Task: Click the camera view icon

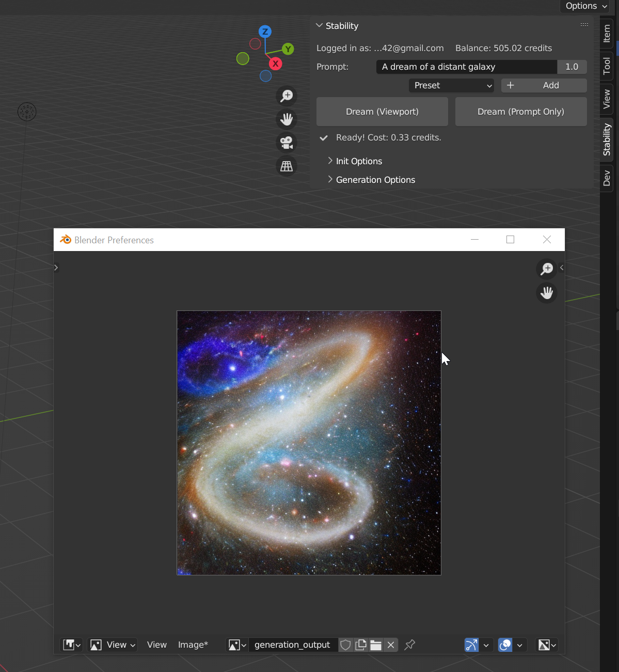Action: (286, 143)
